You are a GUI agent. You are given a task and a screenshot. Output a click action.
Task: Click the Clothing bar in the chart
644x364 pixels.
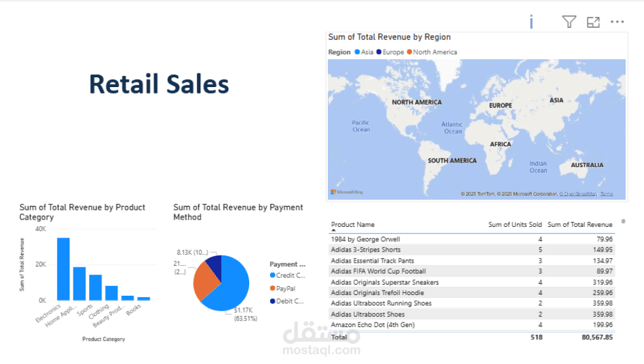(x=111, y=293)
